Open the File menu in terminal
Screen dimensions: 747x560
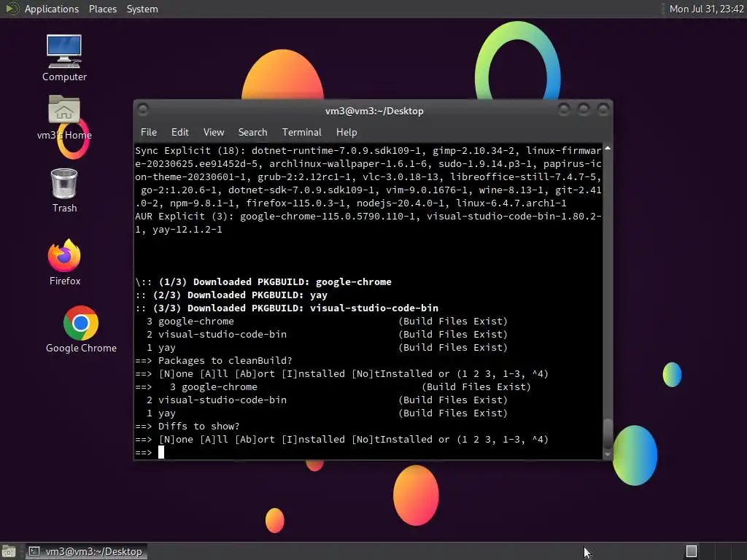(149, 132)
